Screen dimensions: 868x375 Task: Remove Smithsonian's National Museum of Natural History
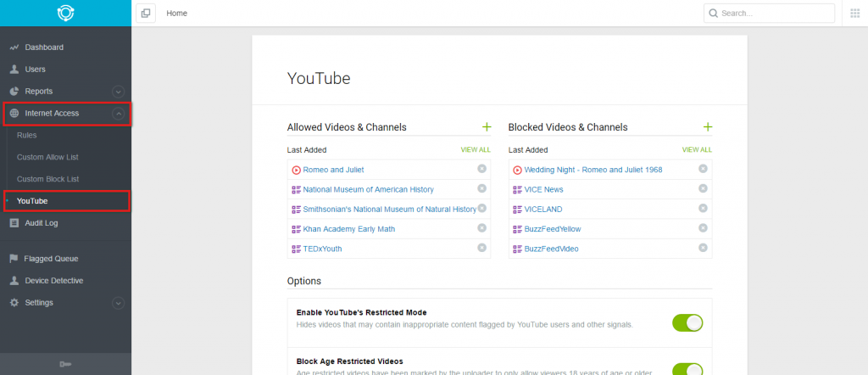click(481, 208)
